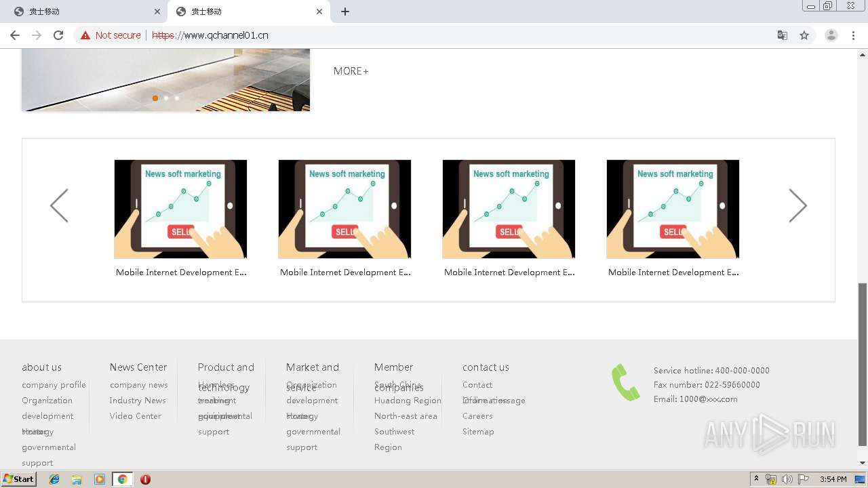The image size is (868, 488).
Task: Select the first orange slider dot
Action: (x=155, y=98)
